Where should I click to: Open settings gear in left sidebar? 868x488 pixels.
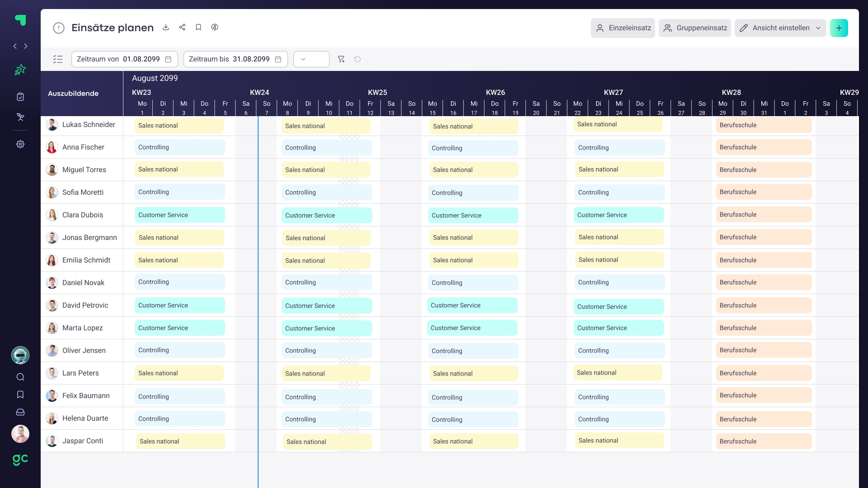click(20, 144)
